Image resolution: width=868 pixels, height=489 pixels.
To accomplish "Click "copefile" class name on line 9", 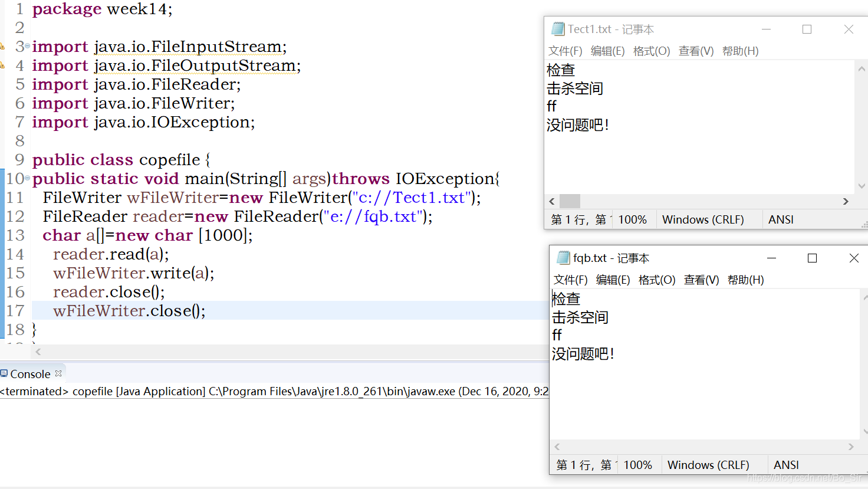I will (x=170, y=160).
